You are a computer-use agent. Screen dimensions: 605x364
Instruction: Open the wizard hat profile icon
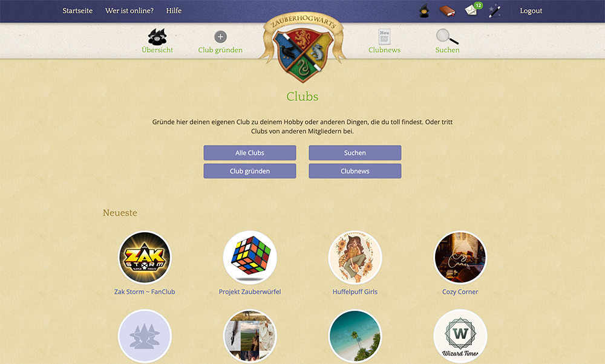click(424, 10)
